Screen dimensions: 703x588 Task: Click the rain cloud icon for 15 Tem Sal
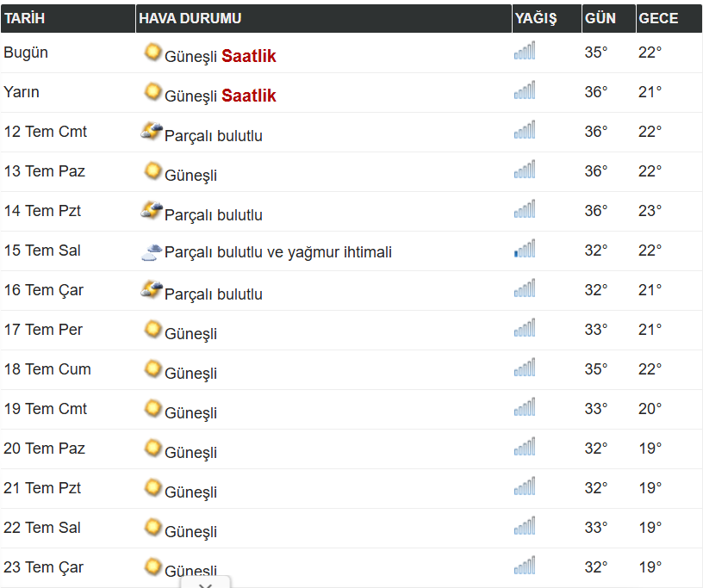click(x=152, y=252)
